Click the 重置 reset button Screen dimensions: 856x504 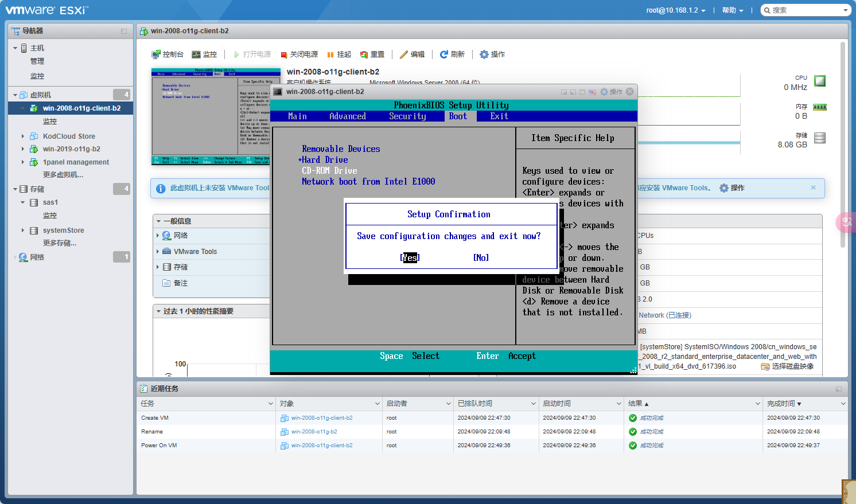(x=372, y=54)
